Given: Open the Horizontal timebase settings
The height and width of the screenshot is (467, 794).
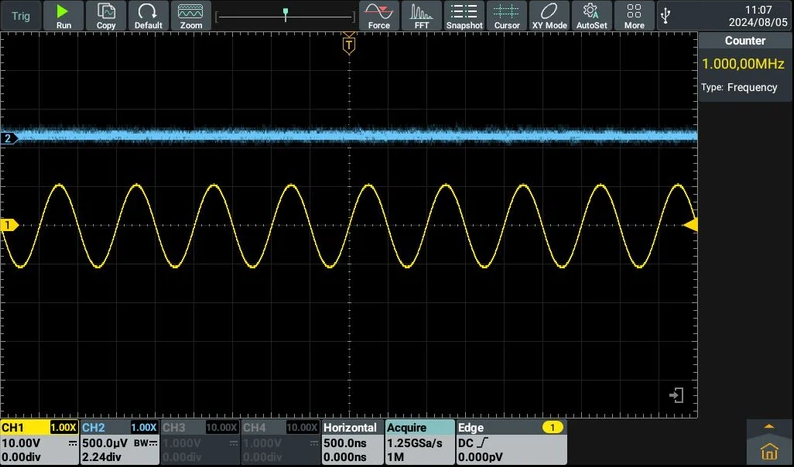Looking at the screenshot, I should (351, 441).
